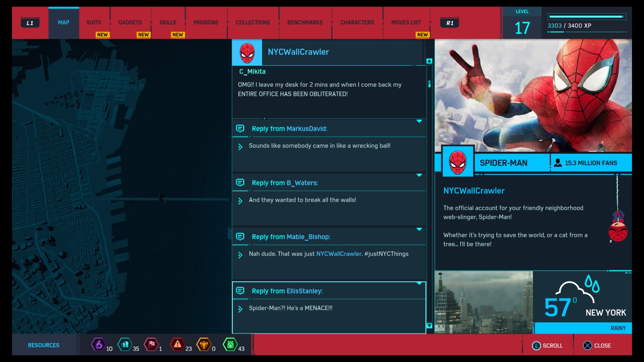Select the RAINY weather label
Screen dimensions: 644x362
(618, 328)
